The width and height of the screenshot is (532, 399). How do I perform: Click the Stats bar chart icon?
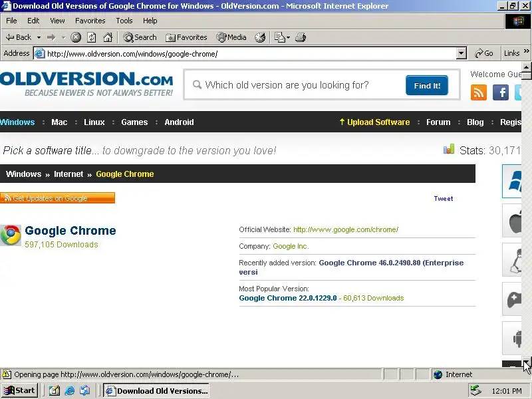(x=449, y=149)
